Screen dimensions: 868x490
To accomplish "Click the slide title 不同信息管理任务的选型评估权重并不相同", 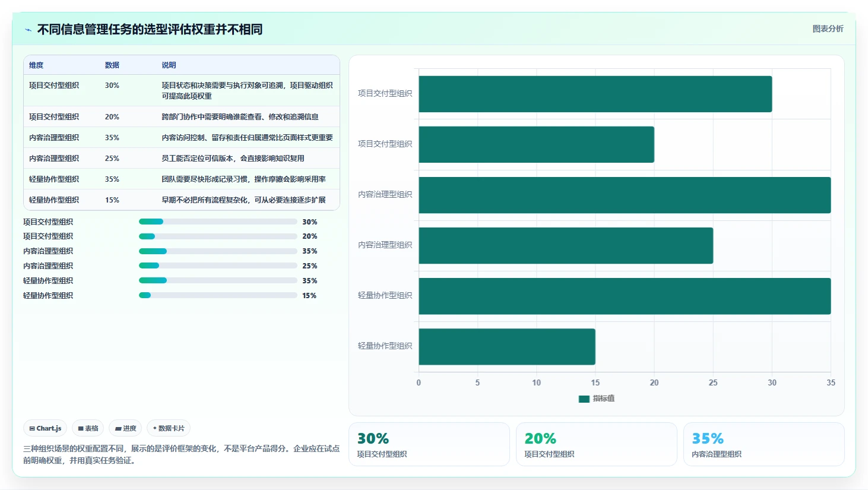I will [150, 30].
